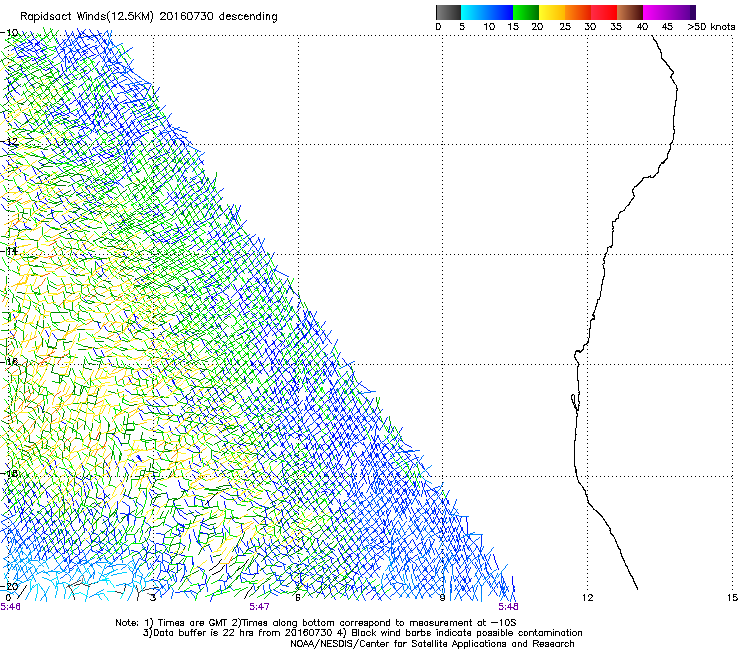
Task: Click the '-16' latitude axis label
Action: coord(9,362)
